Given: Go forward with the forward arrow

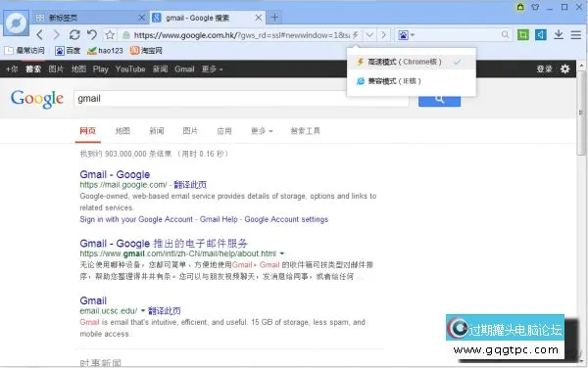Looking at the screenshot, I should (56, 35).
